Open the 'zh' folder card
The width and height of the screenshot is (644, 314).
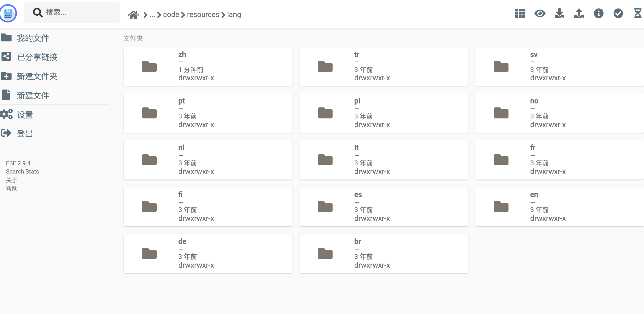coord(207,66)
